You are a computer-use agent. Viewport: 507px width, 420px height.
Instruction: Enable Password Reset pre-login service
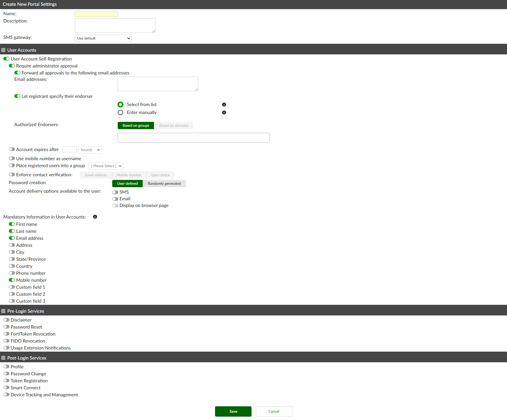point(6,327)
